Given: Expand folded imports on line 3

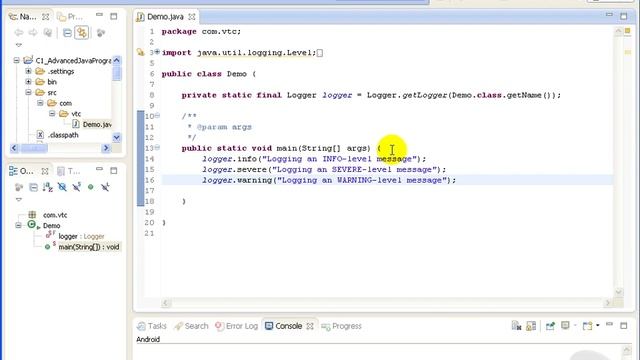Looking at the screenshot, I should point(157,52).
